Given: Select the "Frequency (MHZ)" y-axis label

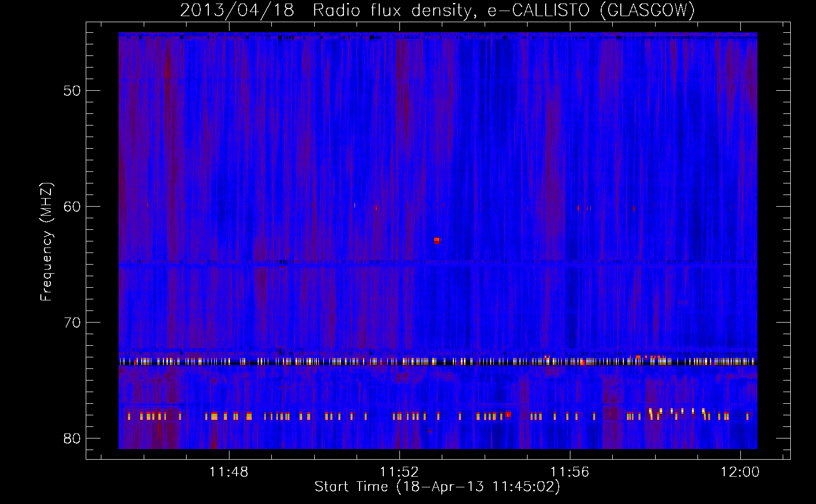Looking at the screenshot, I should 46,242.
